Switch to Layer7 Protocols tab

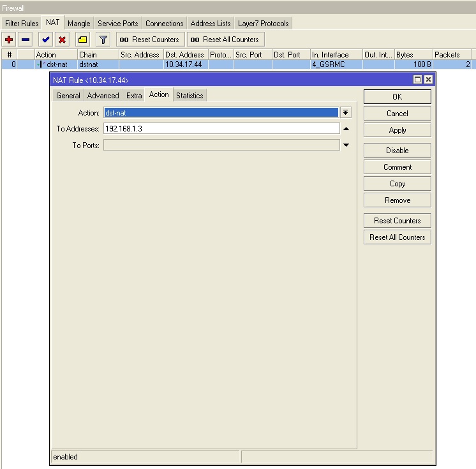pos(263,24)
